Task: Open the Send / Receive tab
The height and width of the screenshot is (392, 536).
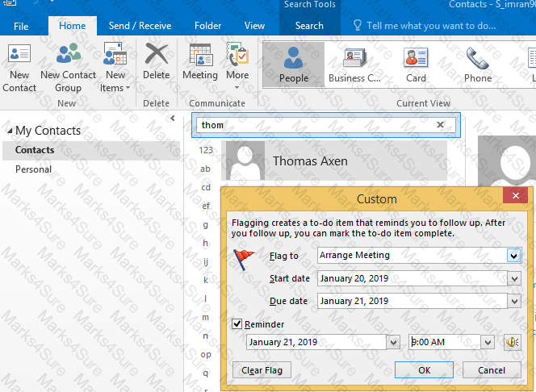Action: tap(140, 26)
